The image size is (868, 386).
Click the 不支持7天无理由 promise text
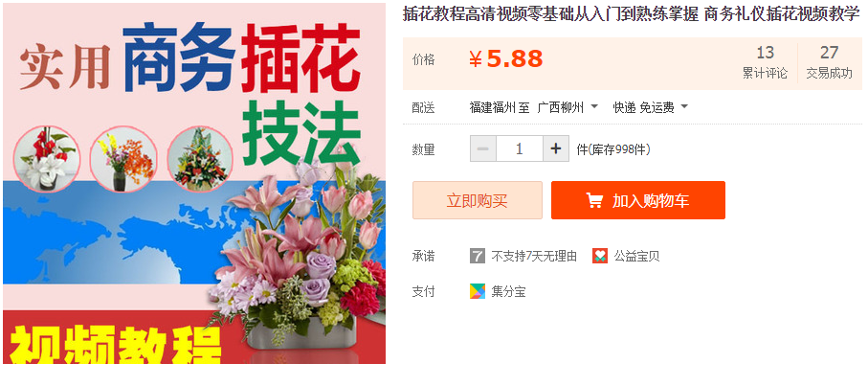tap(534, 257)
